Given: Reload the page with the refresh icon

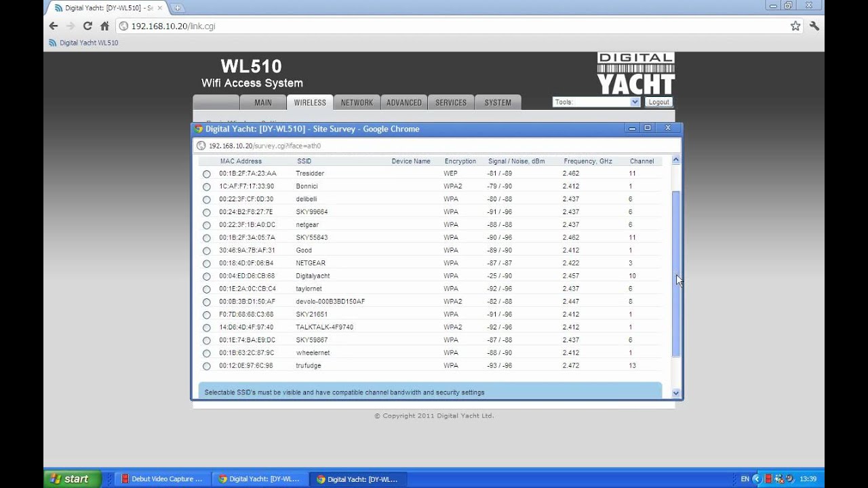Looking at the screenshot, I should point(87,26).
